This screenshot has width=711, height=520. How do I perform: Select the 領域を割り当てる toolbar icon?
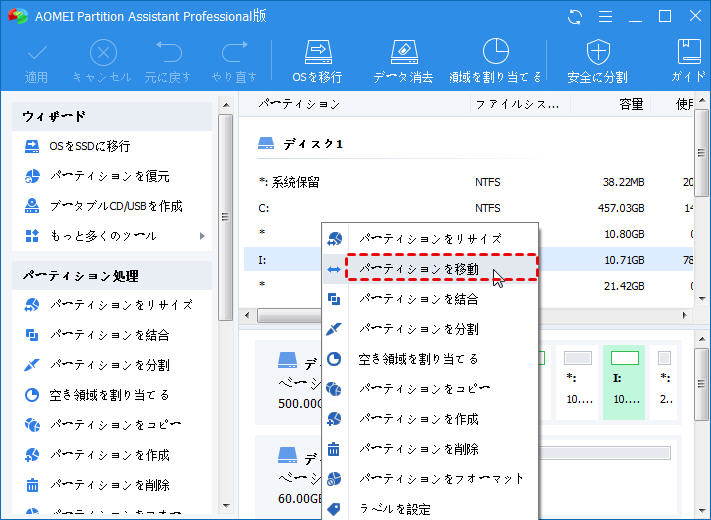pyautogui.click(x=495, y=61)
